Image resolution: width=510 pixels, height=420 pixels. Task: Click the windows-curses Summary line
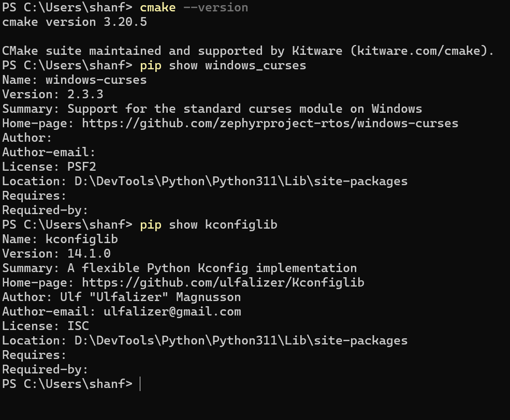(212, 109)
